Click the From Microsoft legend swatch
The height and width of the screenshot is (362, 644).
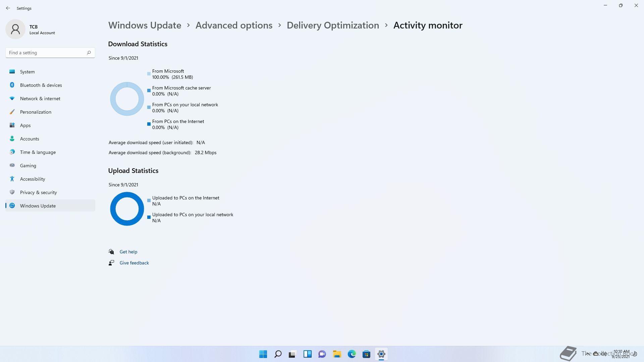(149, 74)
